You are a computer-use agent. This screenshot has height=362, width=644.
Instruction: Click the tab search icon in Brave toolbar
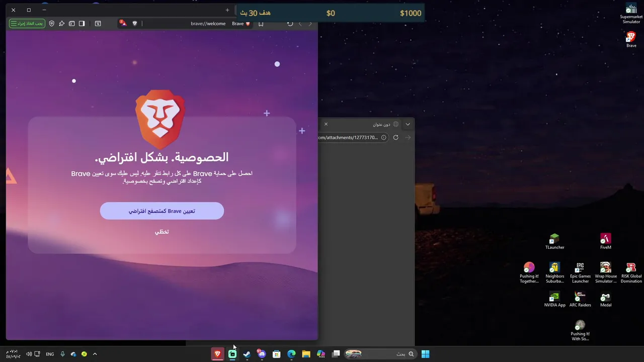coord(98,24)
